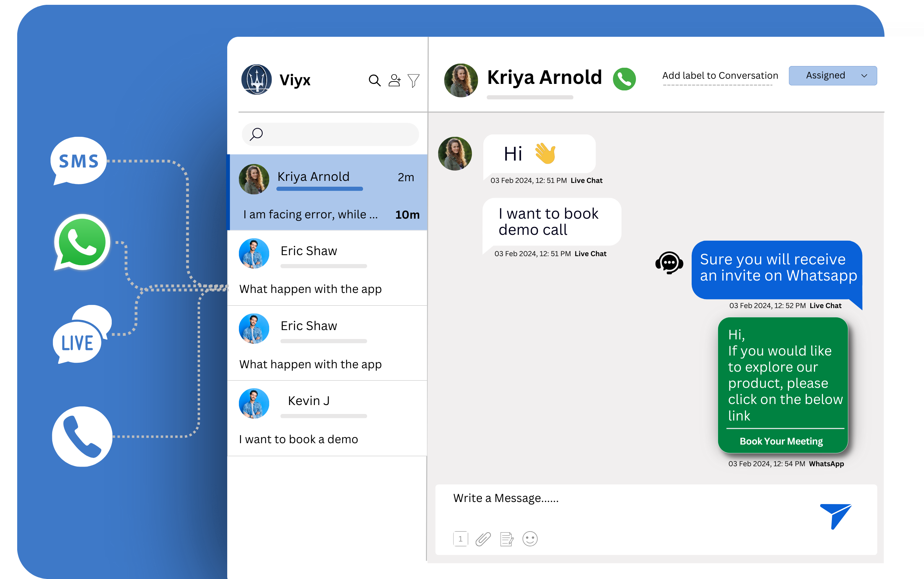Click the conversation search field
924x579 pixels.
(x=330, y=134)
